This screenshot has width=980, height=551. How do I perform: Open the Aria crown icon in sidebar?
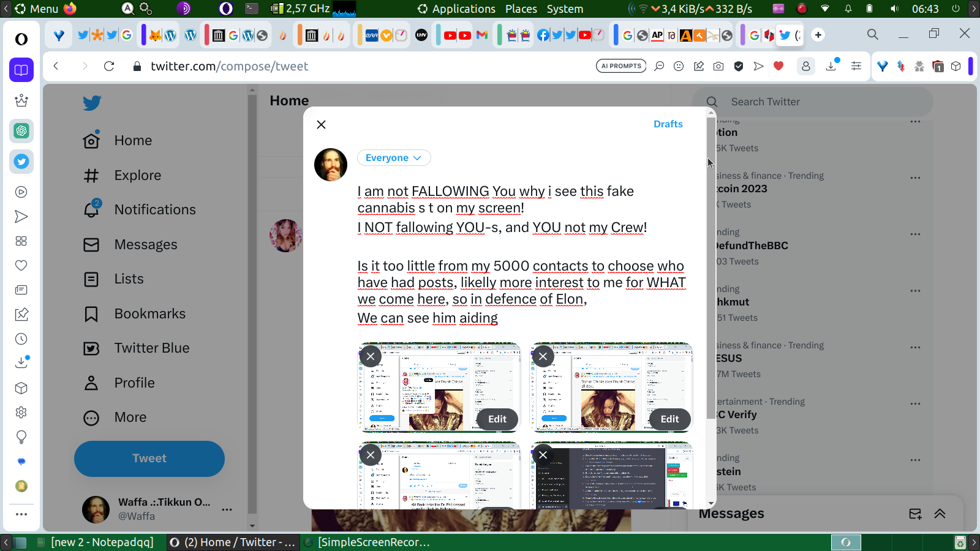[21, 100]
